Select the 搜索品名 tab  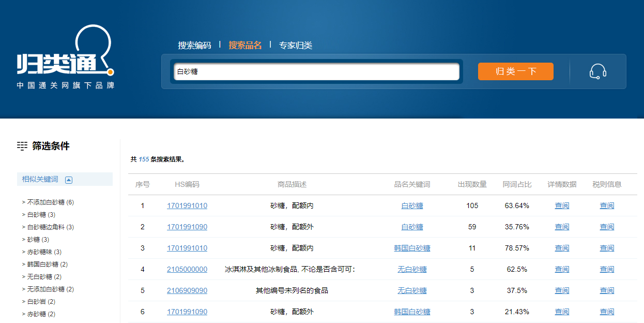click(245, 46)
